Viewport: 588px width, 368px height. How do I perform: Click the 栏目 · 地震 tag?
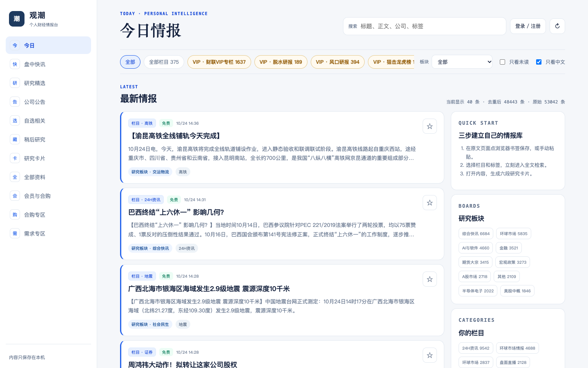point(142,276)
